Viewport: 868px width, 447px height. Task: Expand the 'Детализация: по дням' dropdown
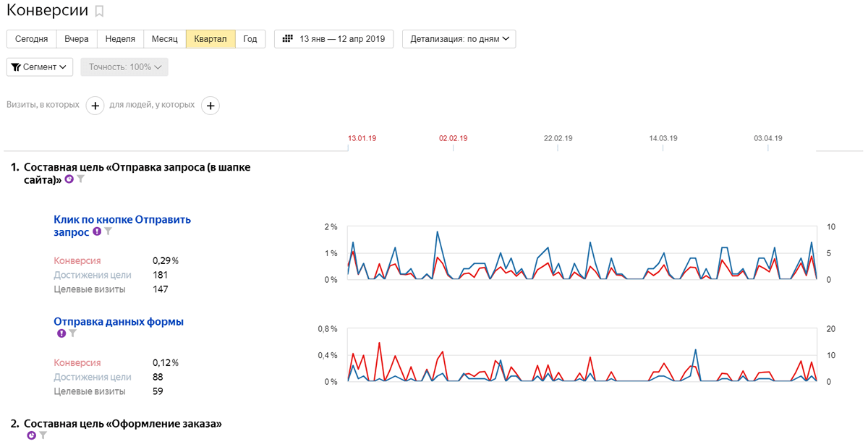click(459, 39)
